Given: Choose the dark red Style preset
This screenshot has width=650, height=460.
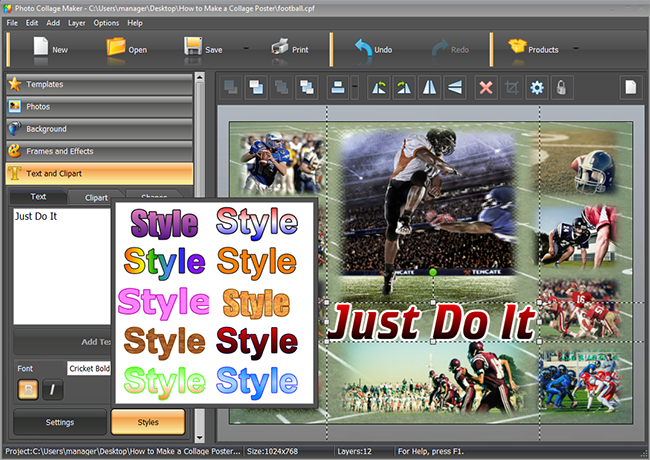Looking at the screenshot, I should click(x=257, y=342).
